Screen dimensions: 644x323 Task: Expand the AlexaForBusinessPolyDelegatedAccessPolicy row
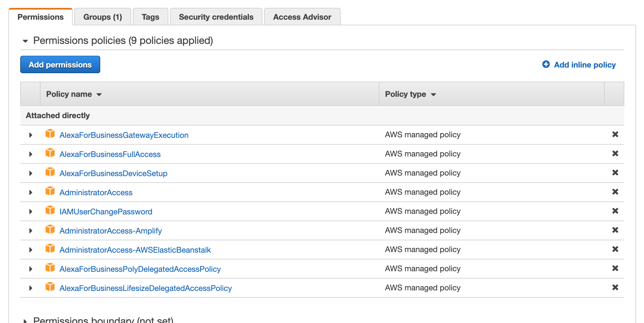31,269
